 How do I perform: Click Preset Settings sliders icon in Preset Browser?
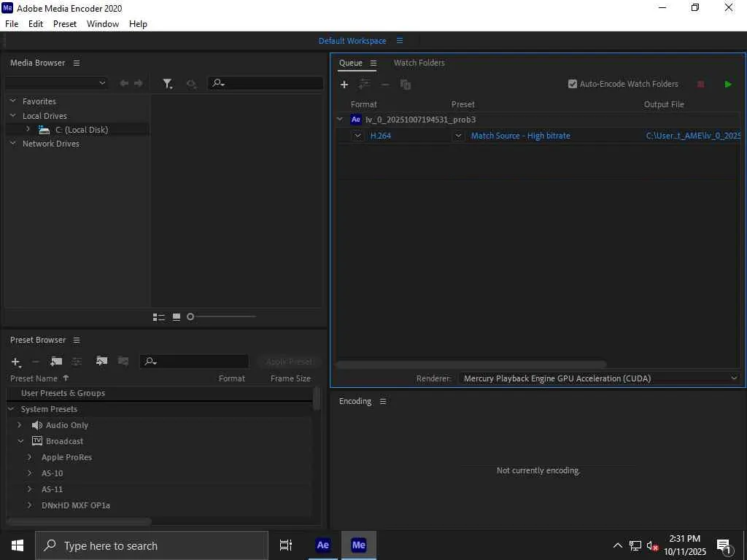(77, 362)
